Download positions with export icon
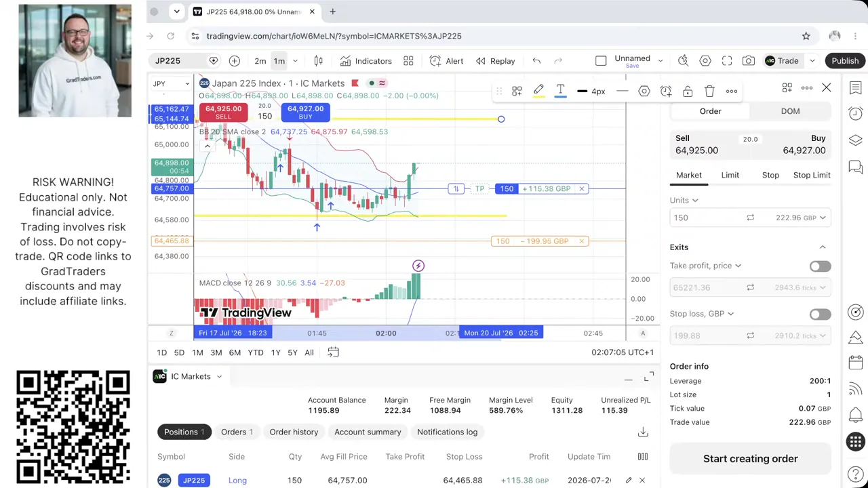 click(643, 432)
